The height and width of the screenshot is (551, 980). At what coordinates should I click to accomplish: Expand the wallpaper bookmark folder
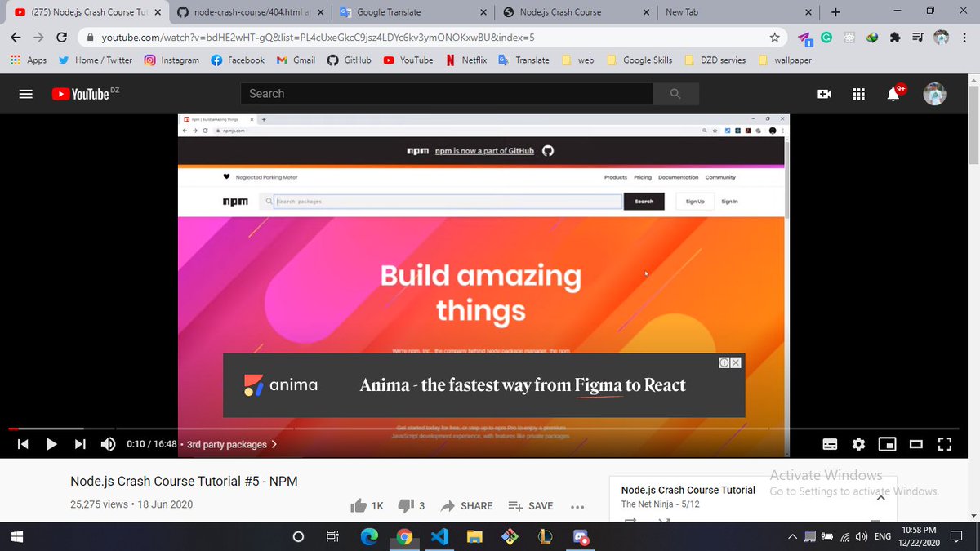pos(784,60)
